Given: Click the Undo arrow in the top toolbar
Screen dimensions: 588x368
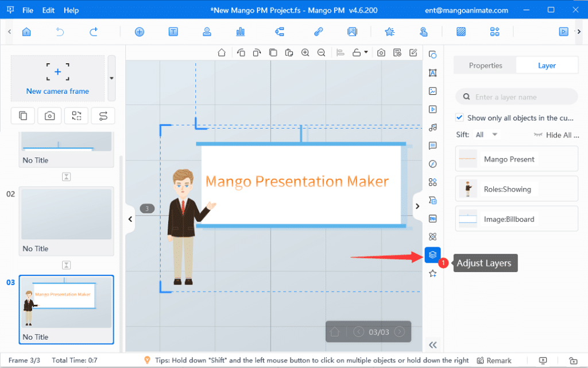Looking at the screenshot, I should pyautogui.click(x=60, y=32).
